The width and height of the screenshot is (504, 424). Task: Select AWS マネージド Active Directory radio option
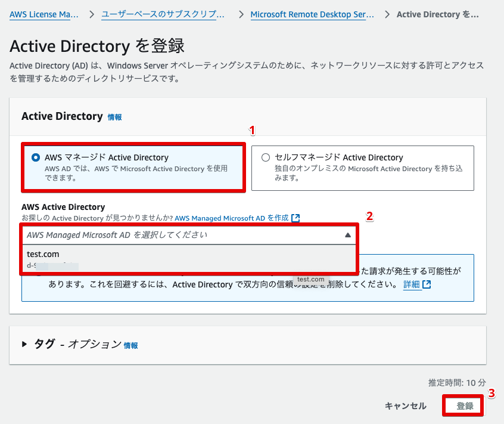(x=36, y=157)
